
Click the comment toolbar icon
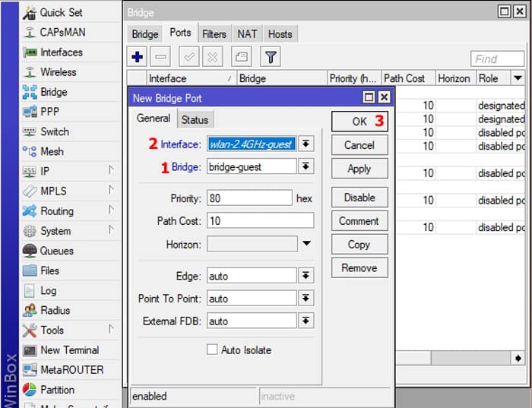point(241,57)
